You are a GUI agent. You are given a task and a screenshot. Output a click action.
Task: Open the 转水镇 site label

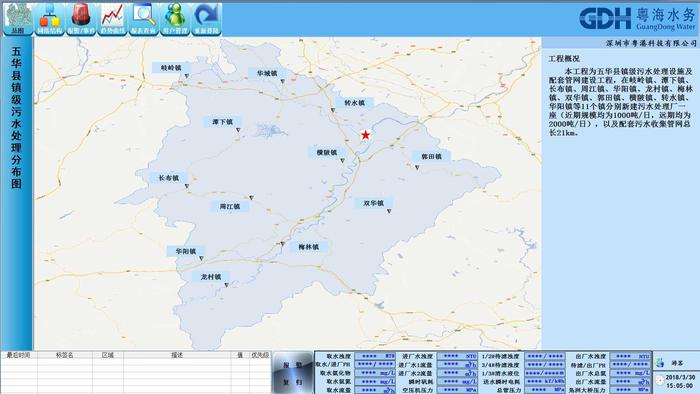[354, 103]
